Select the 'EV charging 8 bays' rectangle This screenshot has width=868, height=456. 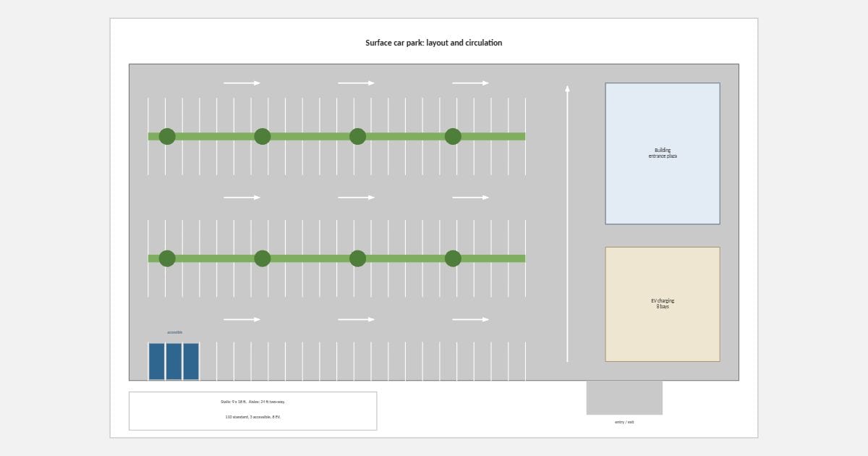(663, 304)
